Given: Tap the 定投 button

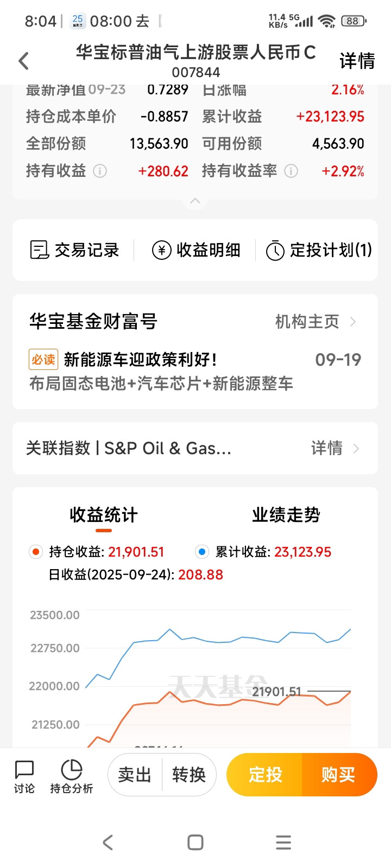Looking at the screenshot, I should coord(265,775).
